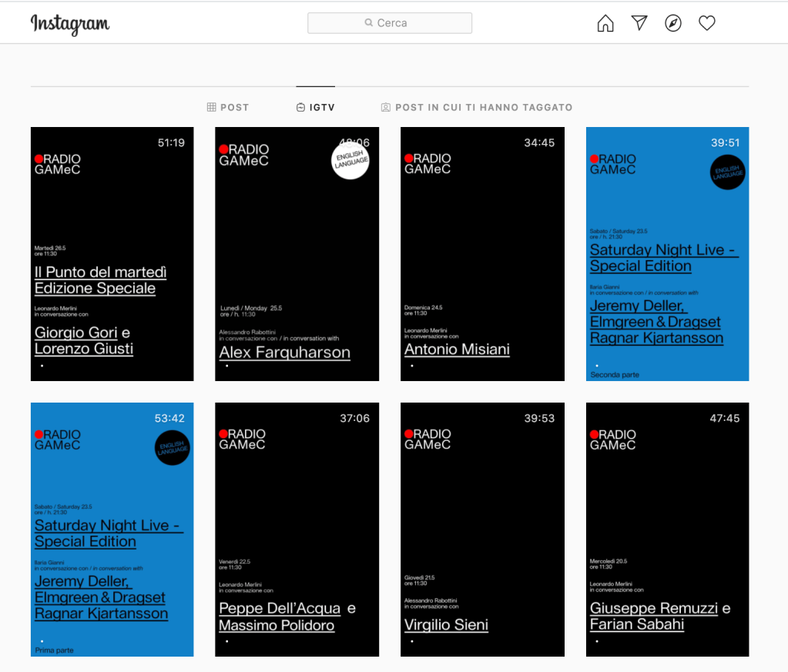788x672 pixels.
Task: Open Peppe Dell'Acqua e Massimo Polidoro video
Action: click(x=297, y=530)
